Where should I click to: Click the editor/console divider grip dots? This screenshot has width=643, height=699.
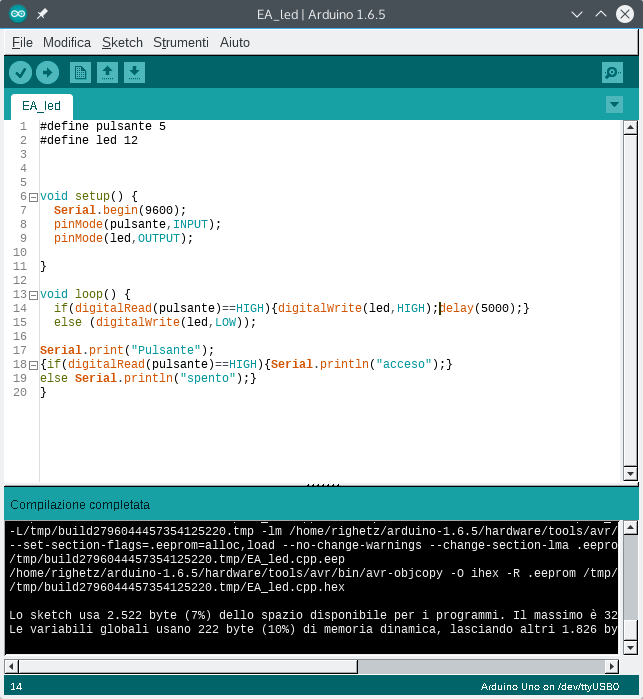pos(323,485)
